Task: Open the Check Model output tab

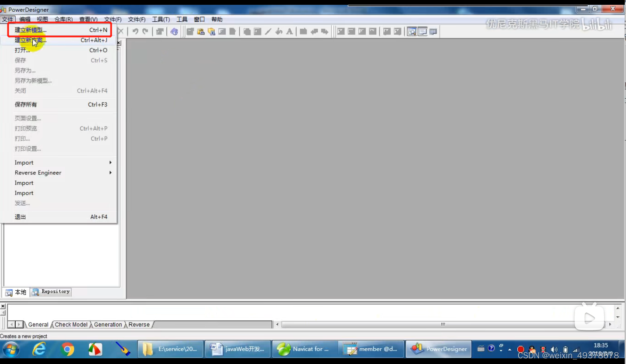Action: tap(71, 325)
